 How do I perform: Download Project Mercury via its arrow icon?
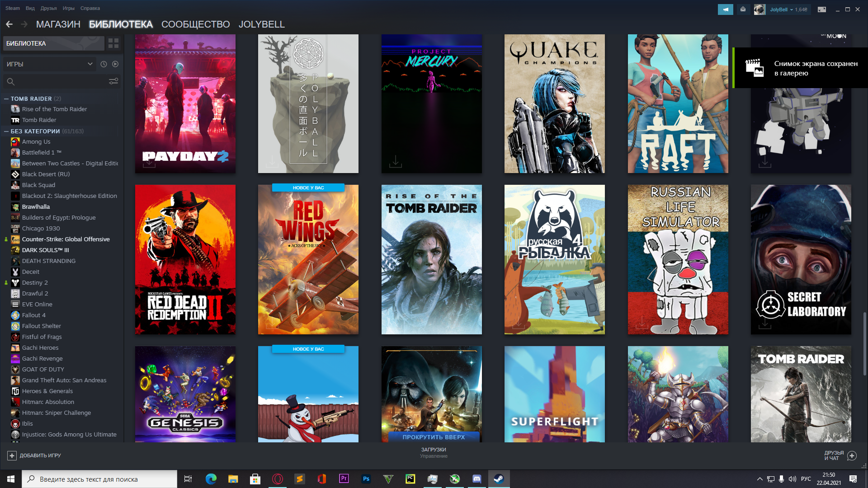pos(396,162)
